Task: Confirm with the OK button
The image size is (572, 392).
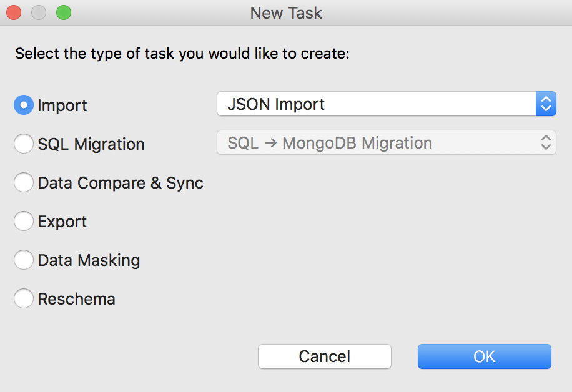Action: coord(485,356)
